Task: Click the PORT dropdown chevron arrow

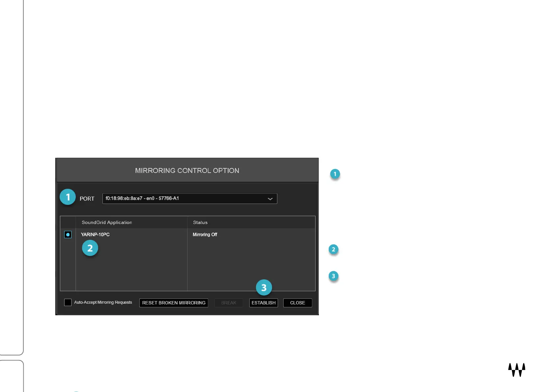Action: point(270,199)
